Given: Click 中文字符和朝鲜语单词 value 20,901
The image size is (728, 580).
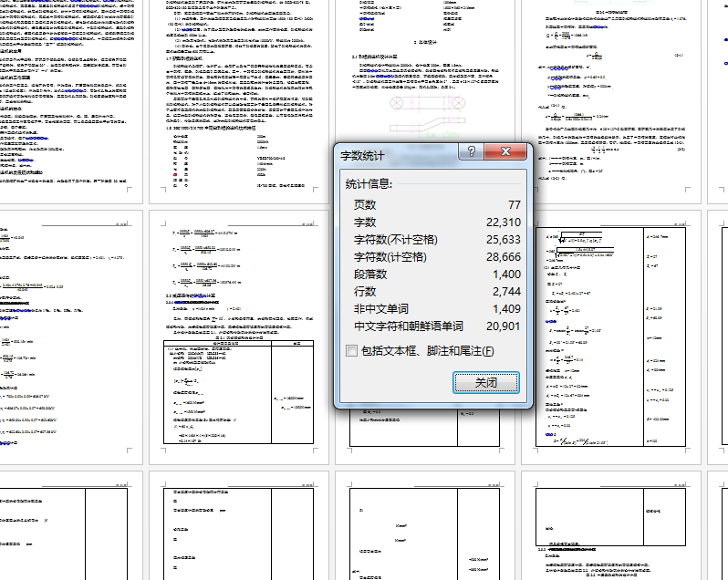Looking at the screenshot, I should [504, 326].
